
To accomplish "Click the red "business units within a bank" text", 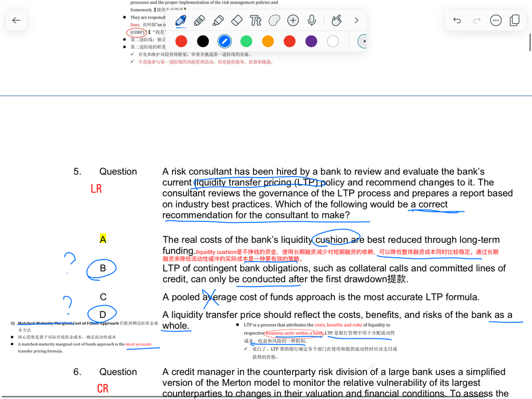I will coord(294,333).
